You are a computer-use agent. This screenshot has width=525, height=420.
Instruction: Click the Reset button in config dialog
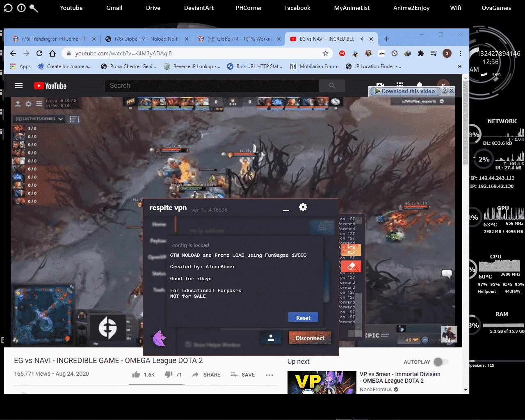coord(303,318)
